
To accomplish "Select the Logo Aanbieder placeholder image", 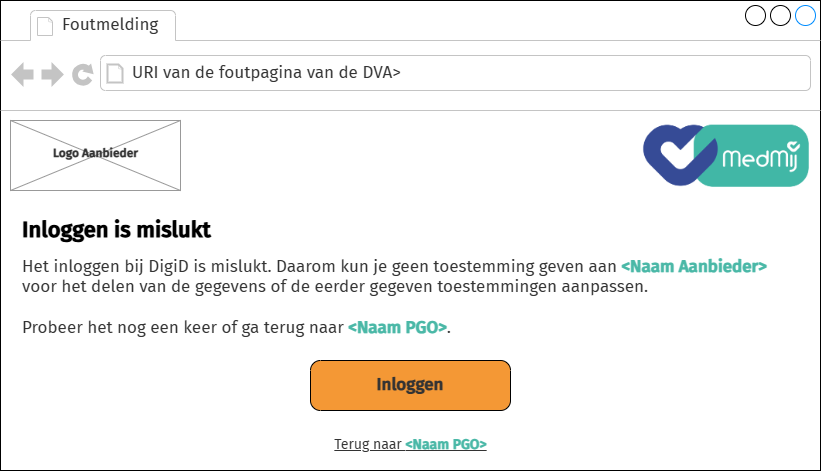I will point(96,154).
